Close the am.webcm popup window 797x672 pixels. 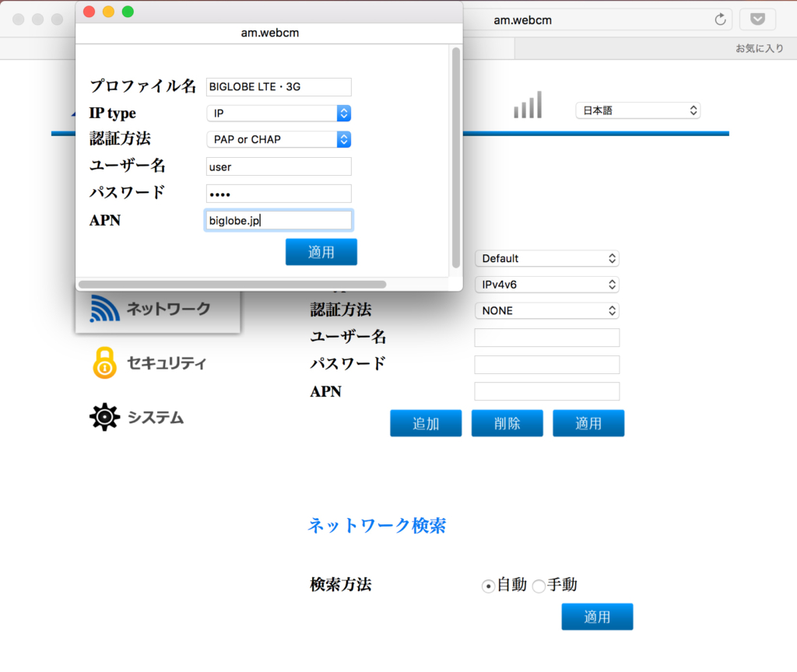coord(89,12)
